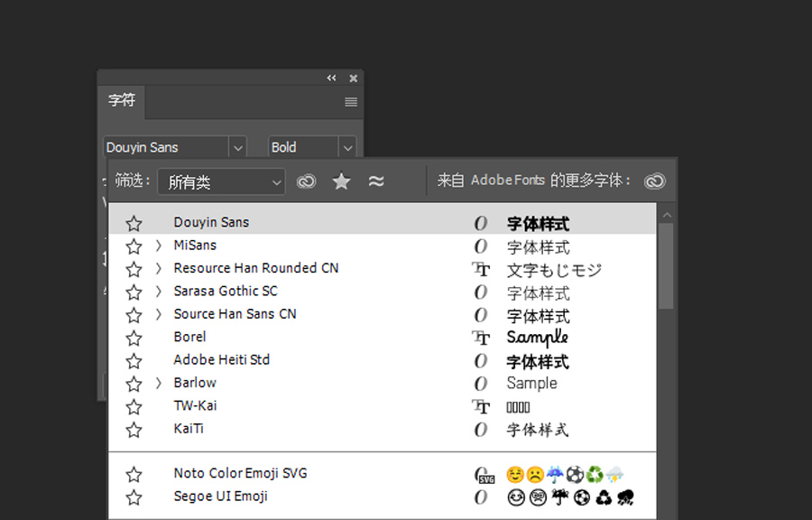Toggle favorite star for Borel font

[134, 338]
